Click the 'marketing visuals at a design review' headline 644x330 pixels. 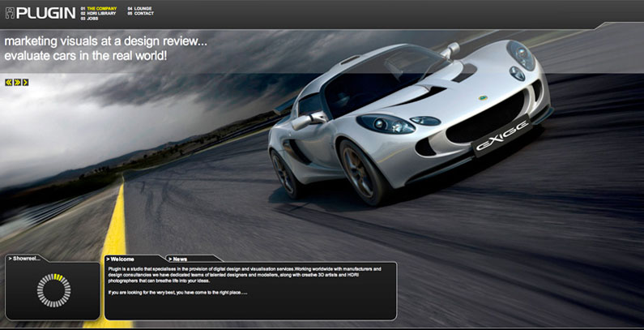click(106, 41)
